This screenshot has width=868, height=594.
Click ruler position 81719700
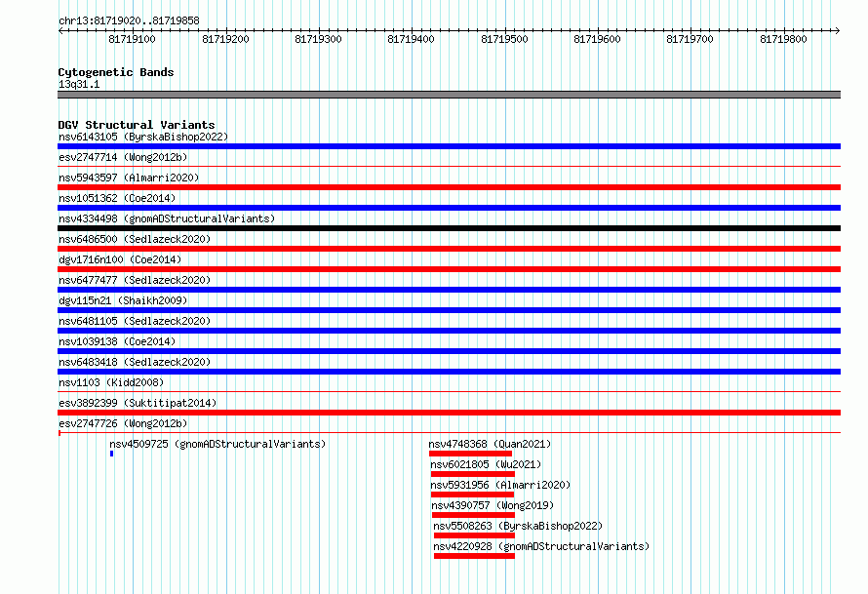click(690, 39)
